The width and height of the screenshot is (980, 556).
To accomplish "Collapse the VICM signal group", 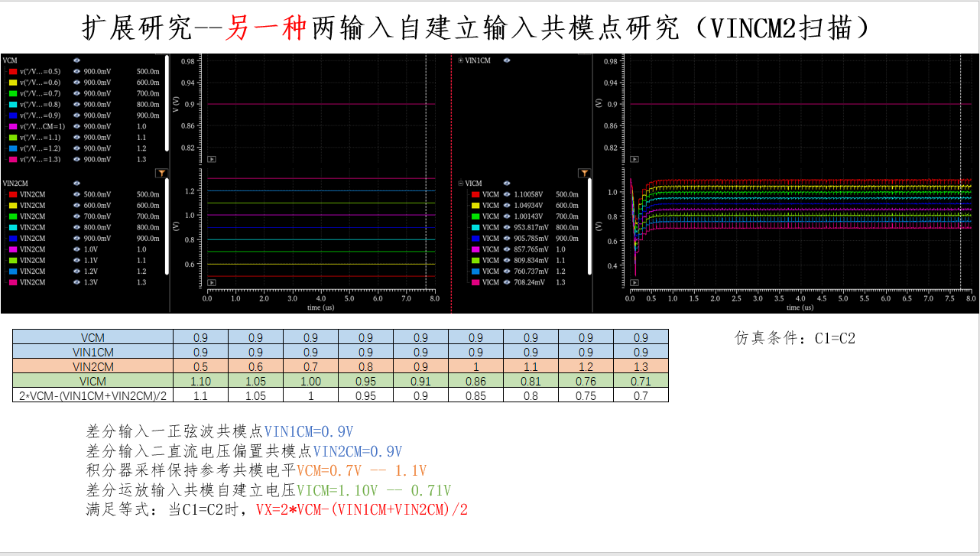I will point(460,184).
